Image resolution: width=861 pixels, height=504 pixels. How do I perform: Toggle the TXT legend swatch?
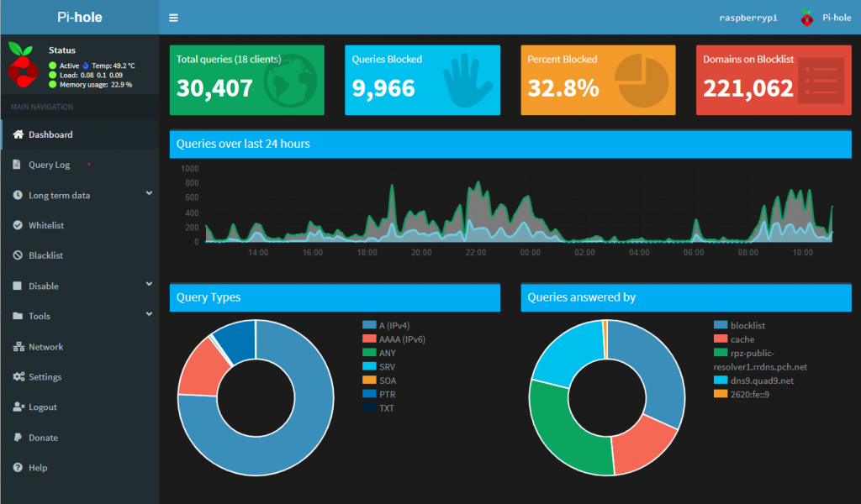pos(369,407)
